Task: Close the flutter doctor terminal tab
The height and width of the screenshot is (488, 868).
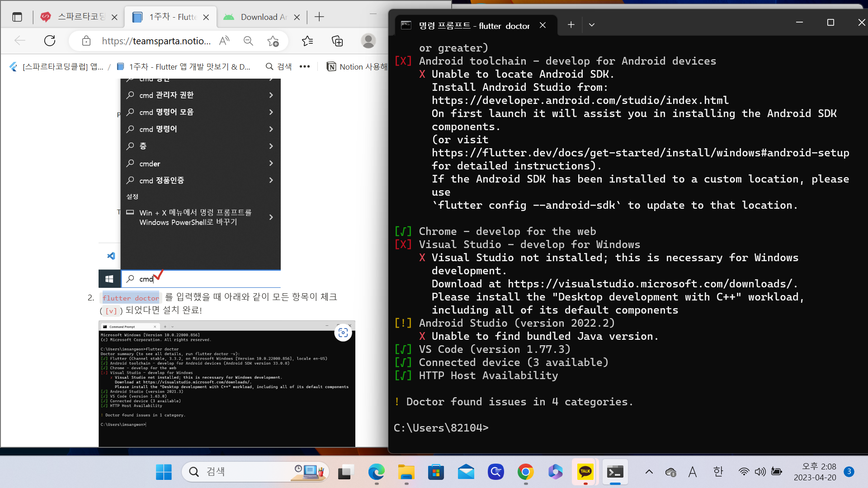Action: [543, 25]
